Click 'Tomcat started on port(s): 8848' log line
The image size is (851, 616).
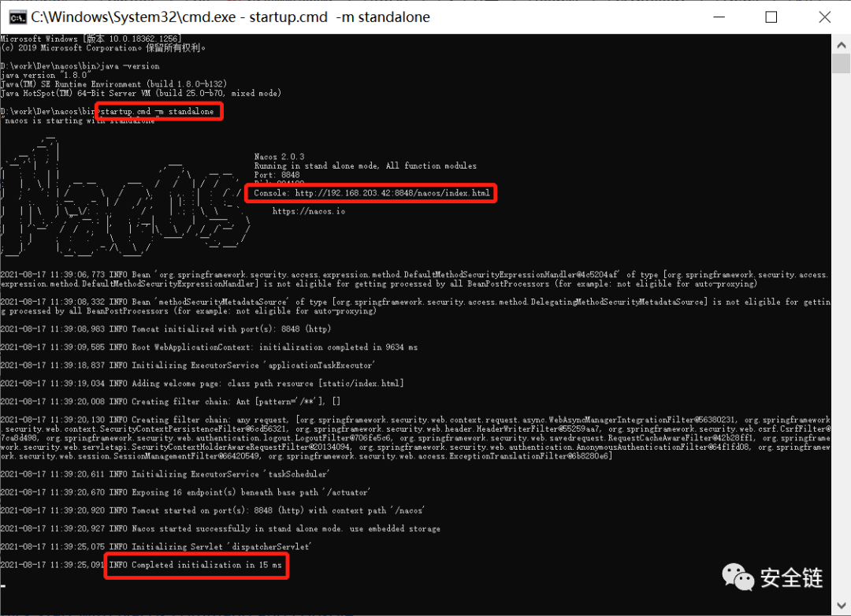(212, 510)
